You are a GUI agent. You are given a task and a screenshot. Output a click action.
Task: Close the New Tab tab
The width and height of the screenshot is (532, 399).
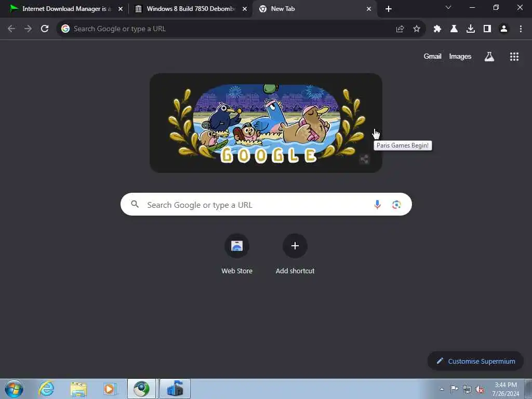tap(369, 9)
